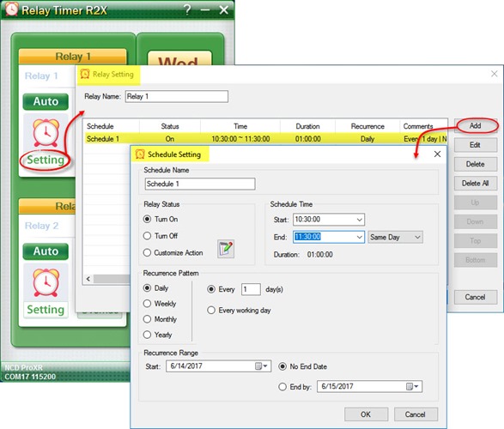Click the Delete All button
Image resolution: width=504 pixels, height=429 pixels.
[x=476, y=184]
